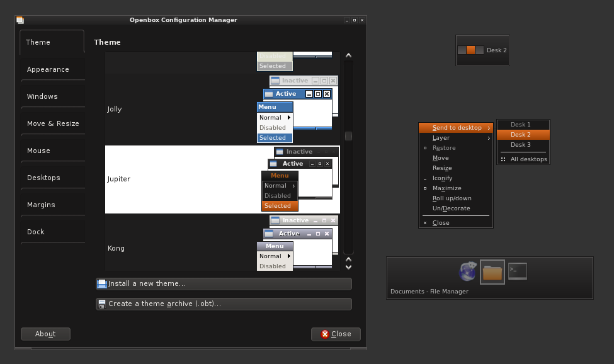Close the Configuration Manager via titlebar X
614x364 pixels.
click(x=362, y=20)
